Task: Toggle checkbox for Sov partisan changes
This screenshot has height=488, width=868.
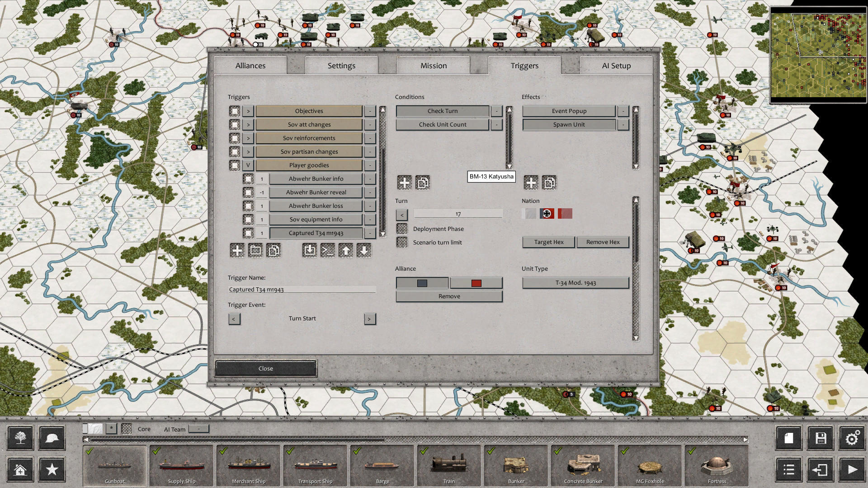Action: coord(235,152)
